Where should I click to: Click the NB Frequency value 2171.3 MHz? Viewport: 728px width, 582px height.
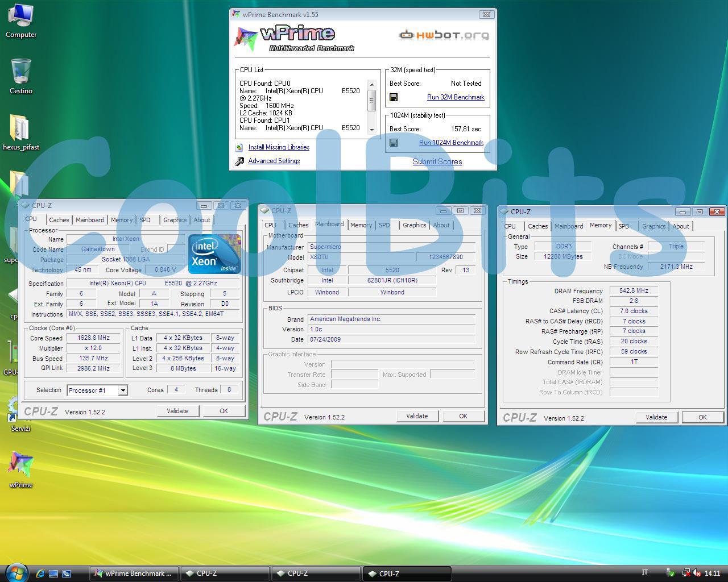click(x=676, y=267)
